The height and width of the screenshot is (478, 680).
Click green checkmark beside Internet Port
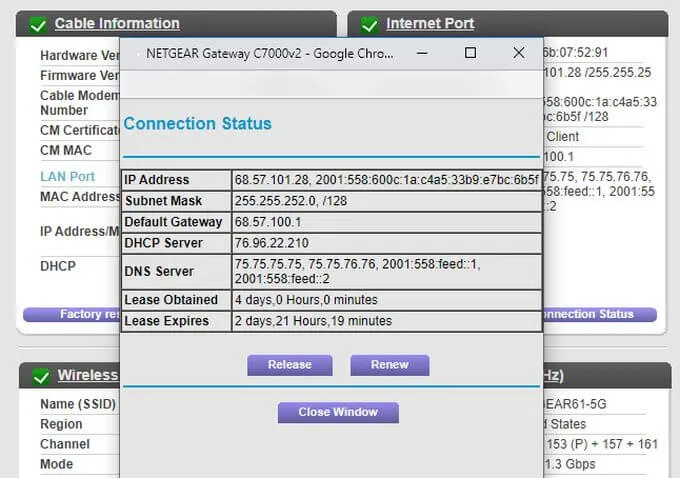click(369, 24)
